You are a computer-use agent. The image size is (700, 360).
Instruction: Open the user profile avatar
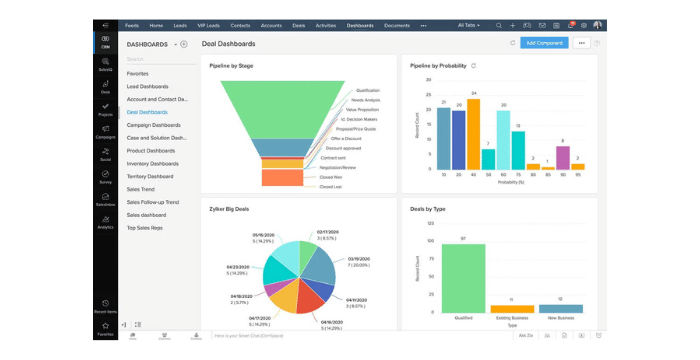tap(597, 25)
